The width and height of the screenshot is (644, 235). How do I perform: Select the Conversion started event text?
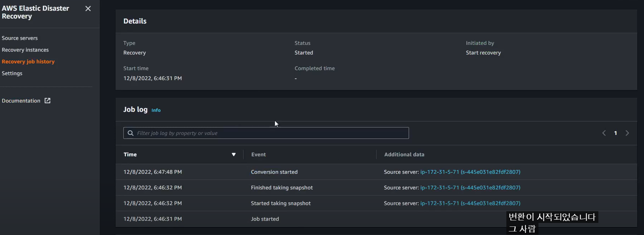tap(274, 172)
